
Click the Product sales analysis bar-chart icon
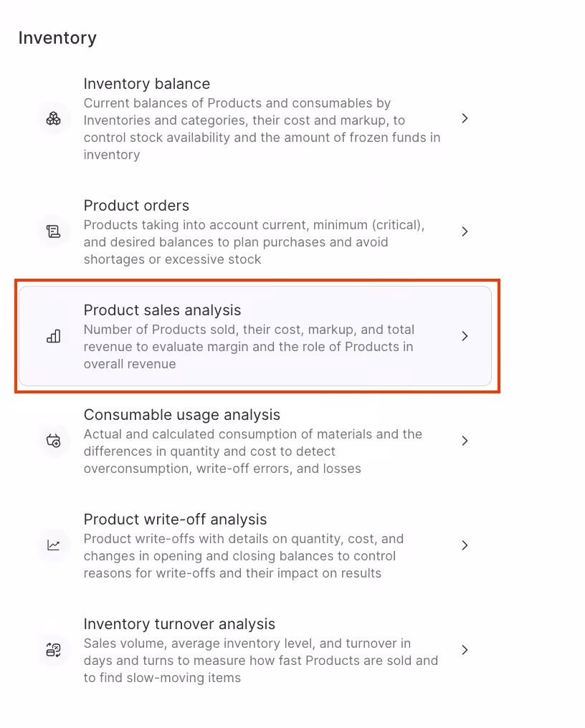[x=54, y=336]
